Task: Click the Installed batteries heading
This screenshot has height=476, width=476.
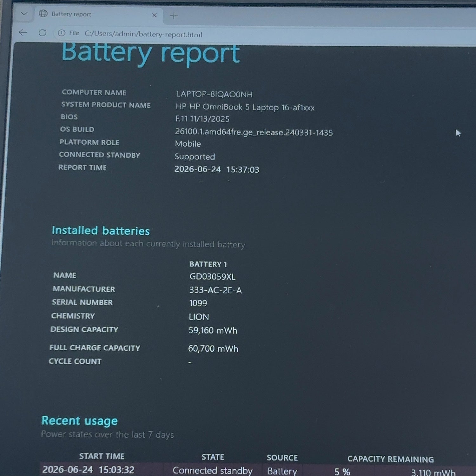Action: point(101,231)
